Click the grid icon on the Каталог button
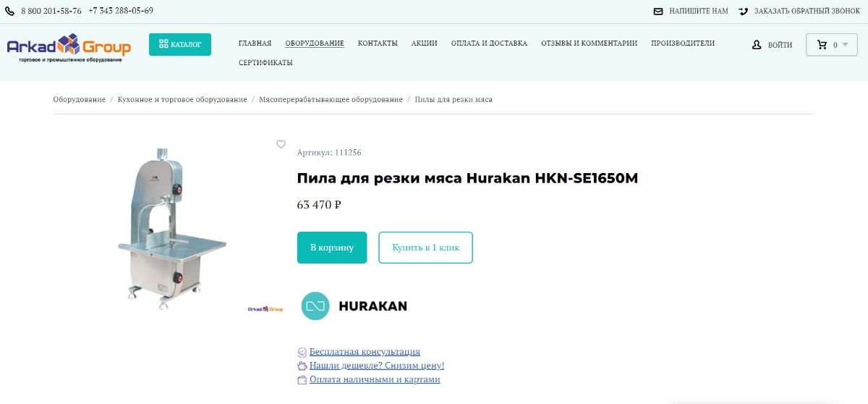 [x=163, y=44]
